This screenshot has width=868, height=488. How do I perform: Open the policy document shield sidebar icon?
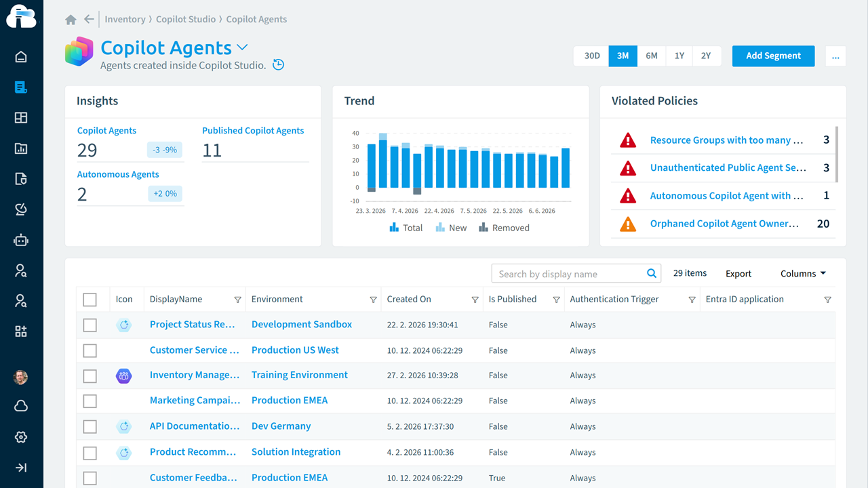point(21,179)
